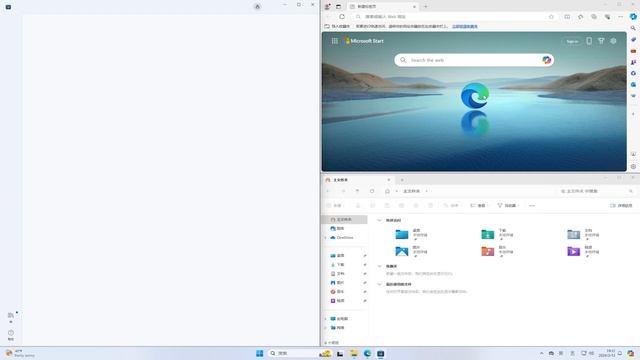
Task: Add a new File Explorer tab
Action: pyautogui.click(x=402, y=180)
